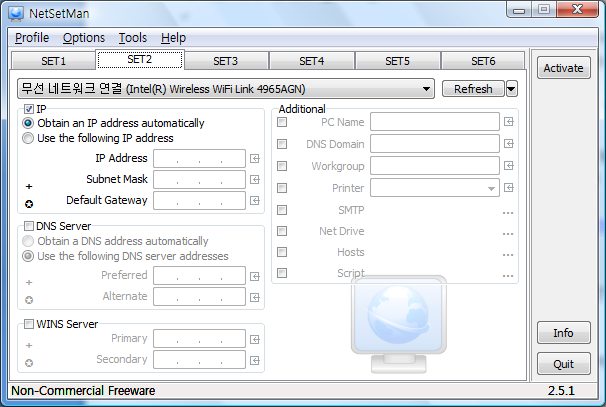Viewport: 606px width, 407px height.
Task: Toggle the IP checkbox
Action: 29,109
